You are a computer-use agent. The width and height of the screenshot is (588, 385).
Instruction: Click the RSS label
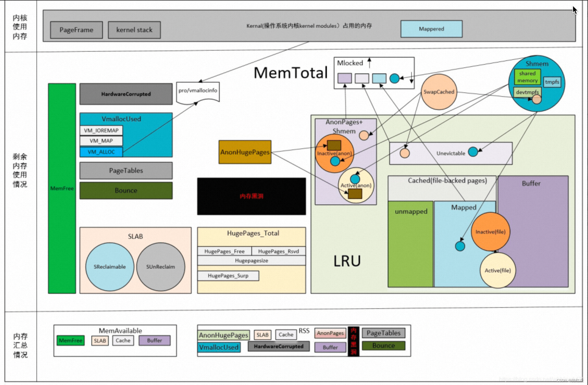[x=304, y=331]
